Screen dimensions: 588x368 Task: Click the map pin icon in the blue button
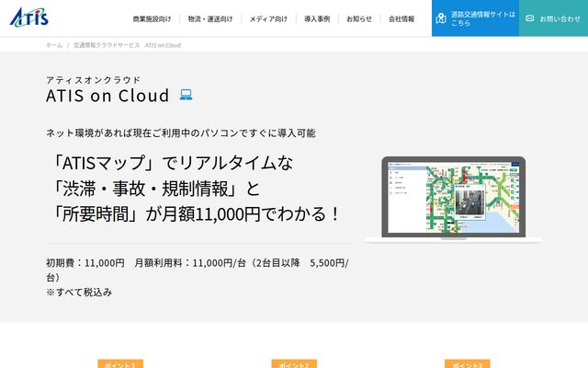tap(441, 18)
